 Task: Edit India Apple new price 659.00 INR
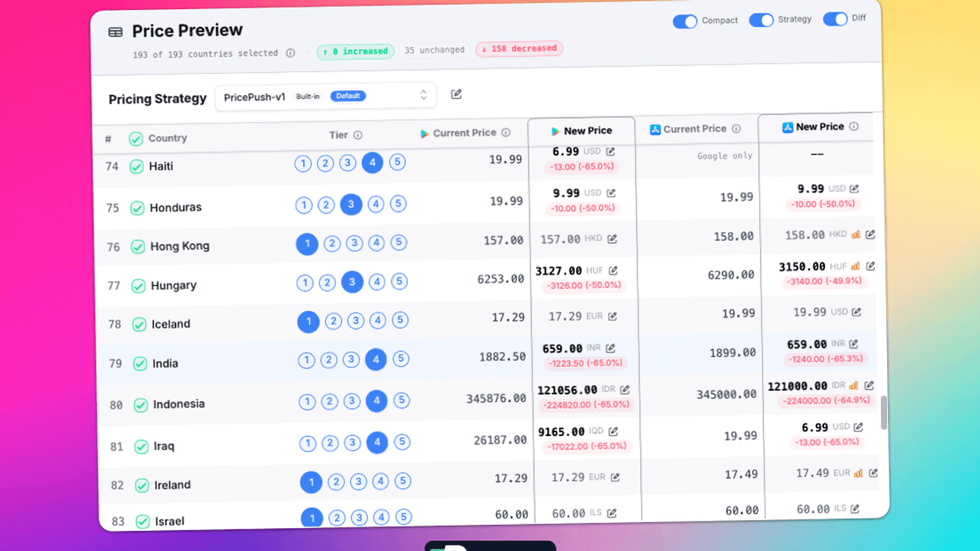(x=854, y=345)
